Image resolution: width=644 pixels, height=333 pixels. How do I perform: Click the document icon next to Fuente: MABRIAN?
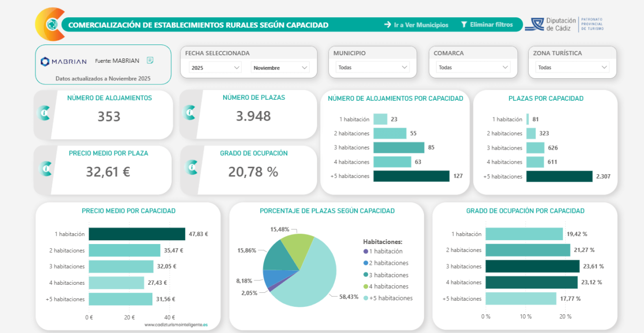[150, 61]
